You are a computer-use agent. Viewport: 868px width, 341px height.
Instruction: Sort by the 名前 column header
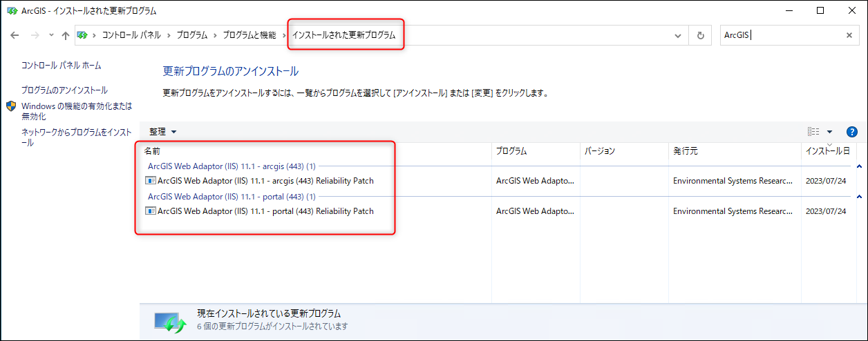pos(315,150)
